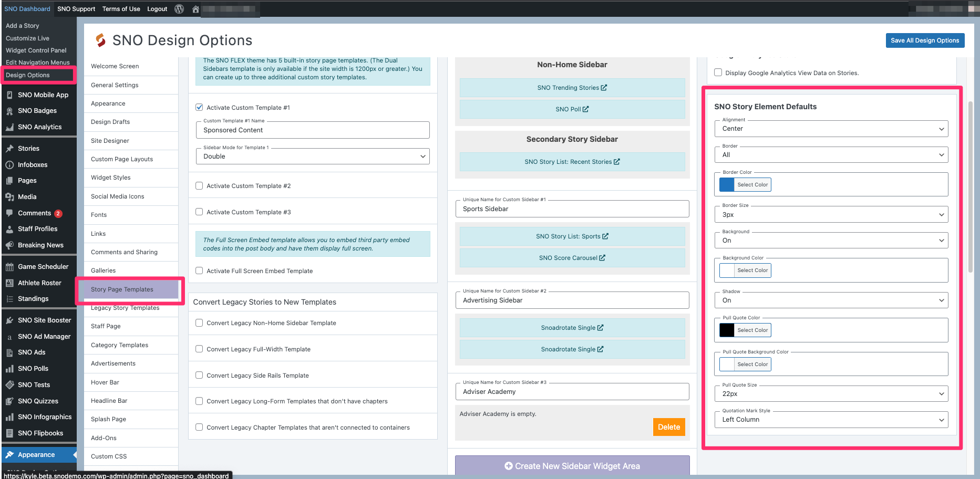Delete the empty Adviser Academy sidebar

[669, 427]
